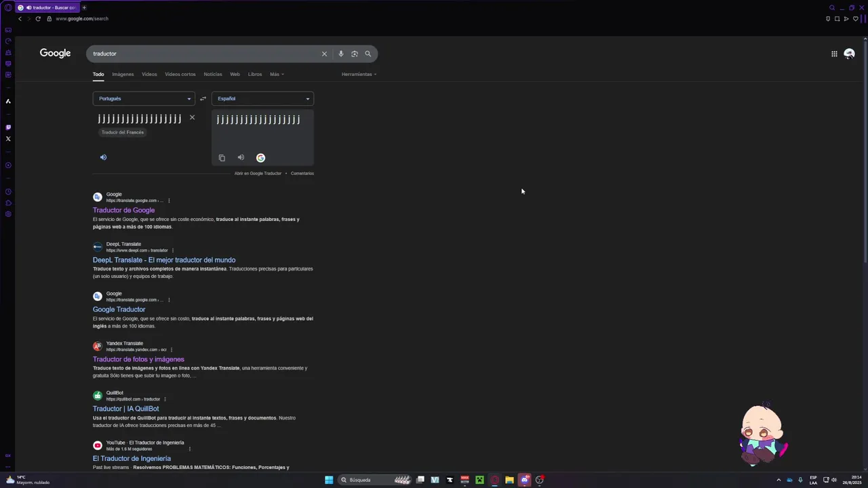Listen to the translated text speaker

coord(241,157)
